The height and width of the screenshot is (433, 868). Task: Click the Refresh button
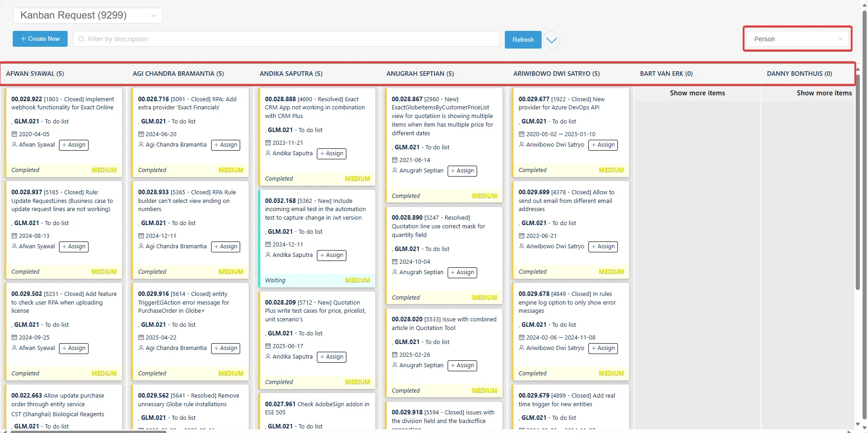(522, 39)
